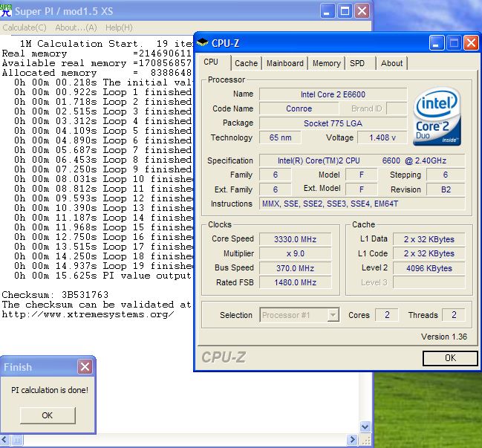Maximize the Super PI window

pyautogui.click(x=345, y=11)
